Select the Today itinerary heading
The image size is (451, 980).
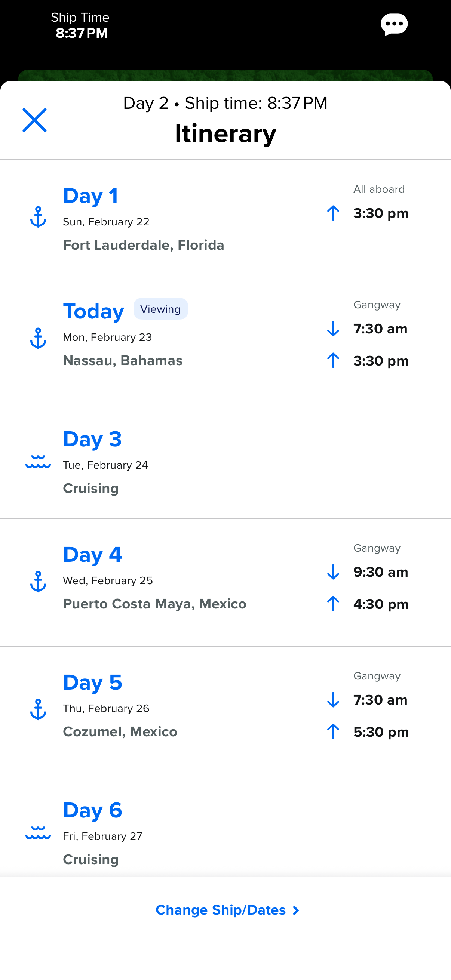tap(93, 312)
